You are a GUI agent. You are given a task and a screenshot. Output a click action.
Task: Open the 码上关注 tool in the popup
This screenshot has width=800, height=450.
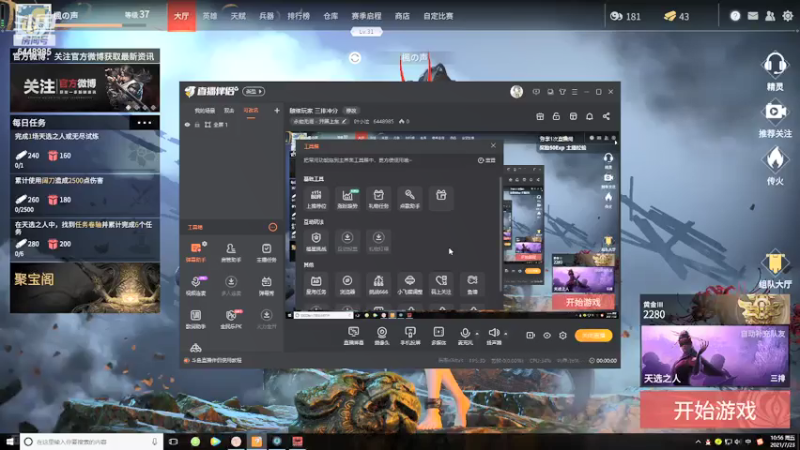coord(441,284)
